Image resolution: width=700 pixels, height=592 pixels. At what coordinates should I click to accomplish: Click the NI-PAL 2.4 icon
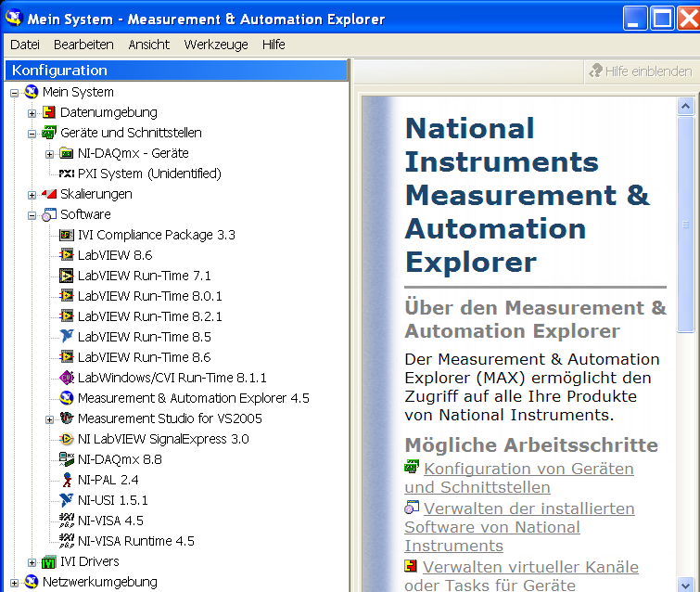coord(67,480)
